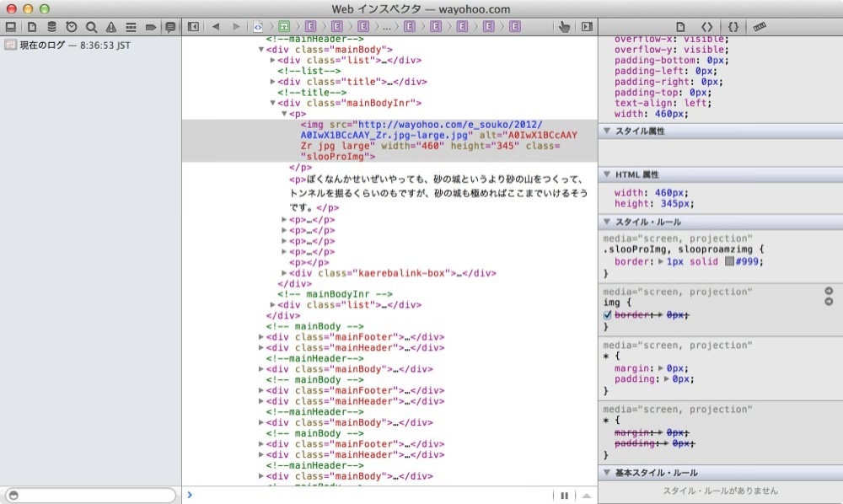This screenshot has height=504, width=843.
Task: Click the text-align: left property
Action: [x=663, y=103]
